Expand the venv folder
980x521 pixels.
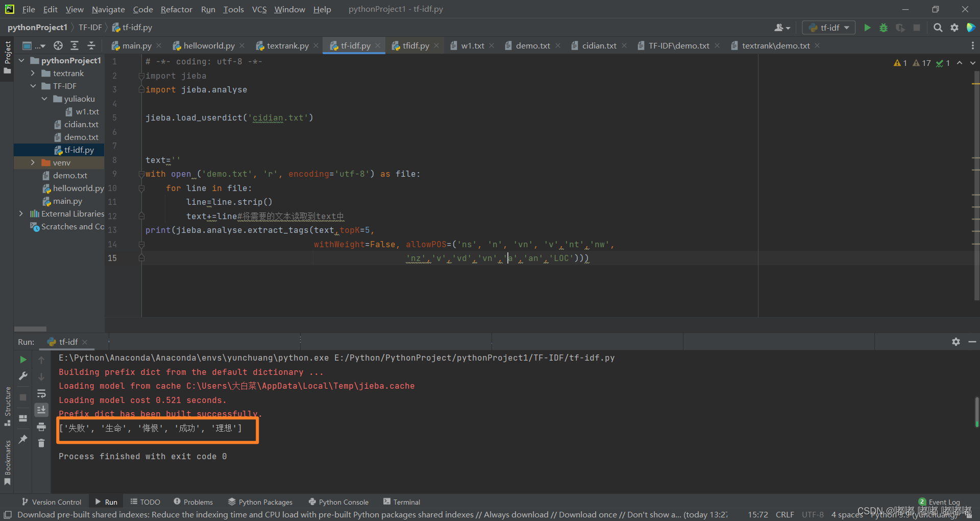click(x=33, y=162)
